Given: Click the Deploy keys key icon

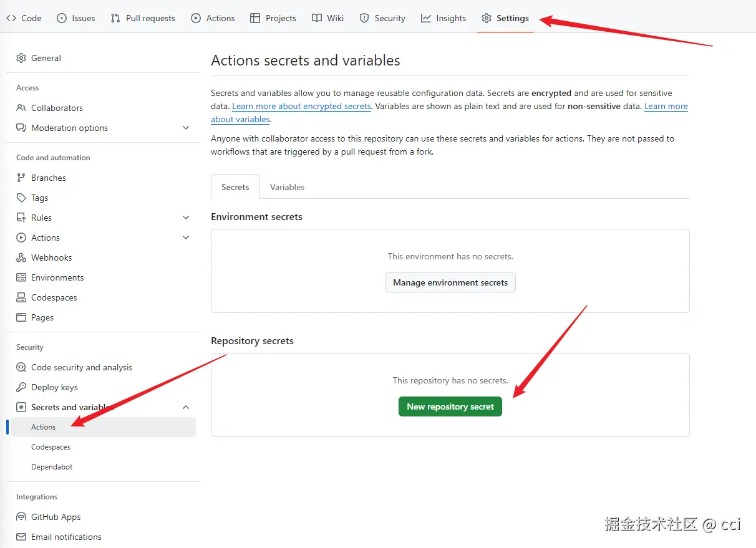Looking at the screenshot, I should tap(21, 387).
